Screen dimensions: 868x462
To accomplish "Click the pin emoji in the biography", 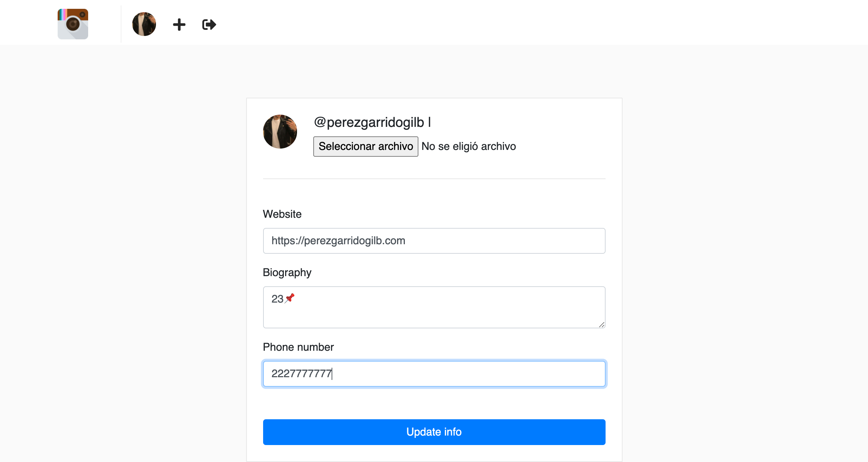I will tap(290, 299).
